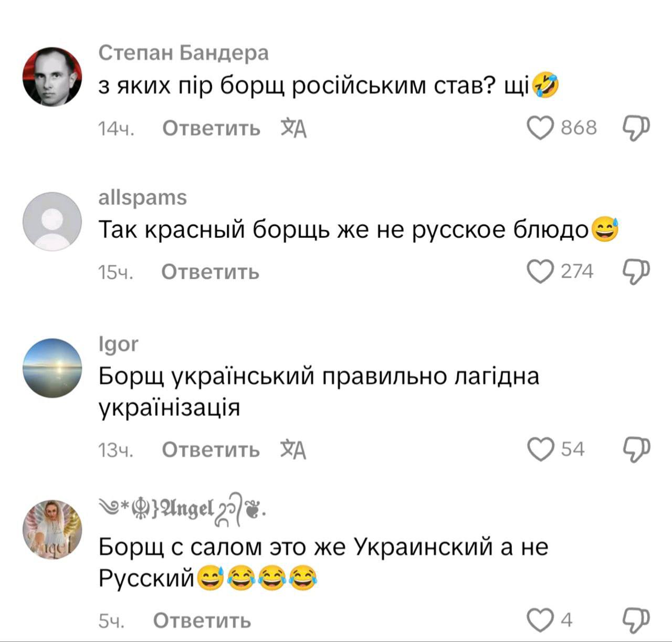This screenshot has height=642, width=672.
Task: Dislike the comment with 868 likes
Action: pyautogui.click(x=636, y=128)
